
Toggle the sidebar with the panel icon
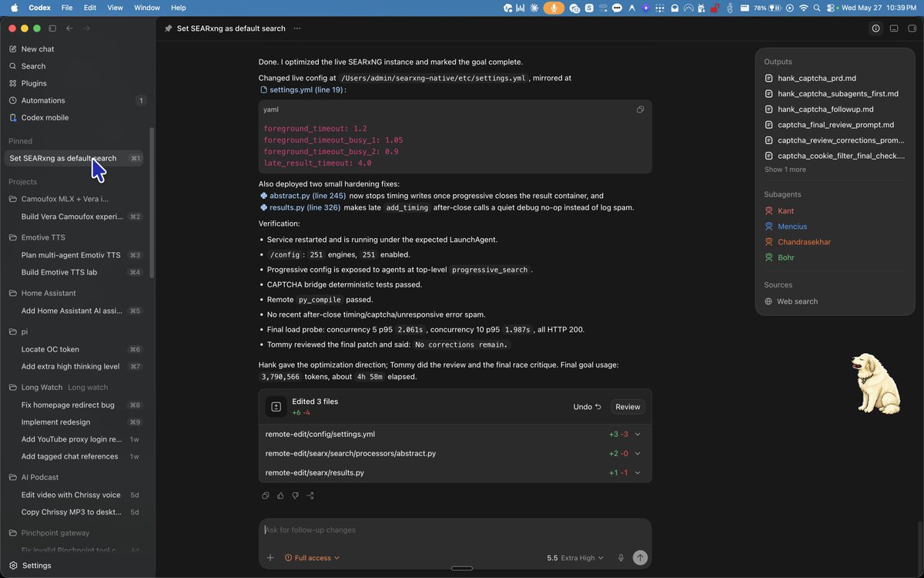pyautogui.click(x=52, y=29)
